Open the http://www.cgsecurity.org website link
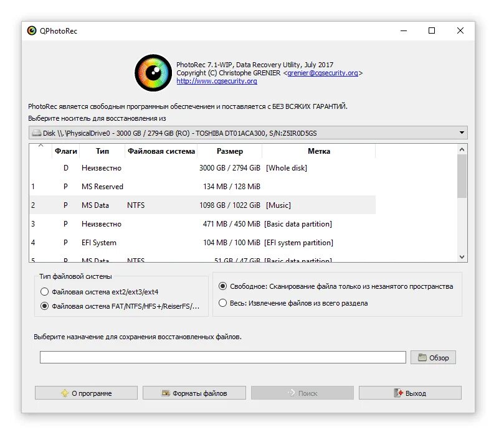The width and height of the screenshot is (504, 445). coord(217,81)
